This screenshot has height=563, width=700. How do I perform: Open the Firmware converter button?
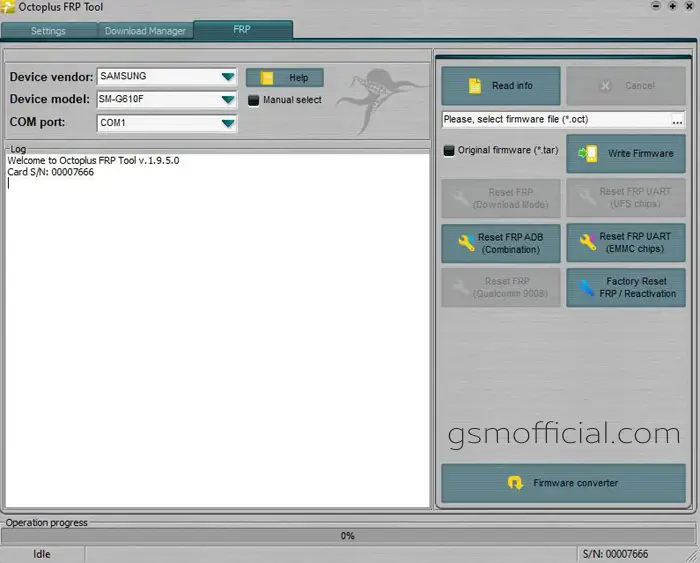click(x=563, y=483)
